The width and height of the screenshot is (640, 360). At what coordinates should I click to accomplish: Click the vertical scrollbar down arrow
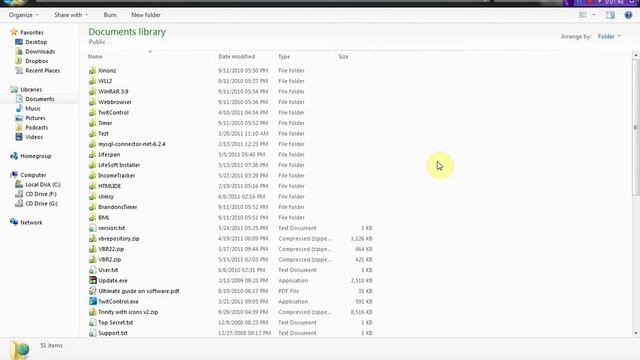pyautogui.click(x=636, y=333)
